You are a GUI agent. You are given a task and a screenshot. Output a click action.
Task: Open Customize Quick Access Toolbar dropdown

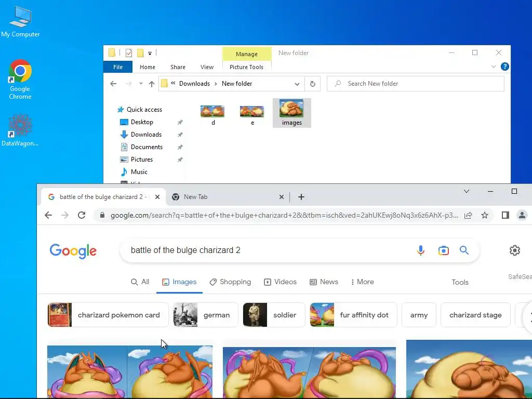tap(150, 54)
